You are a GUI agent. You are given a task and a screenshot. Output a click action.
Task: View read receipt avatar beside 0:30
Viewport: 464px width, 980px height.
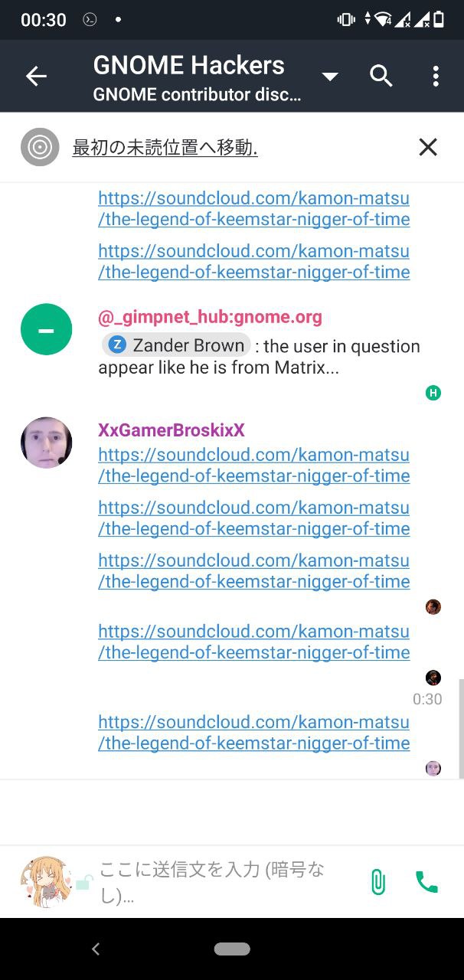point(433,678)
